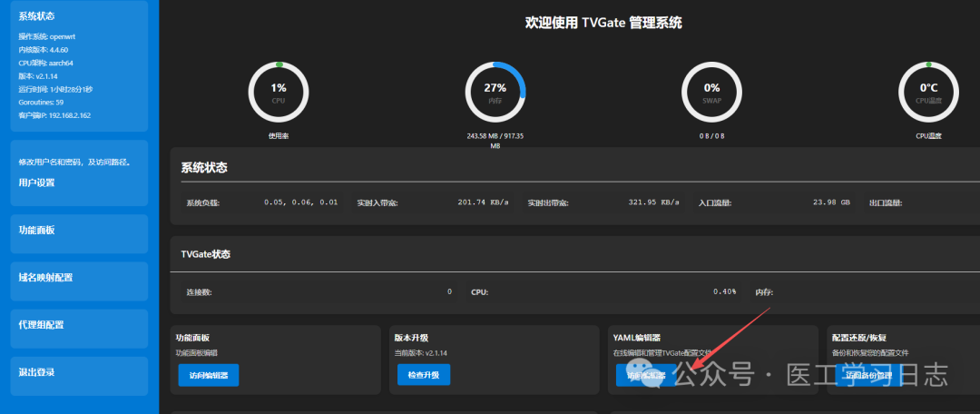Click 退出登录 to log out
The height and width of the screenshot is (414, 980).
[37, 372]
